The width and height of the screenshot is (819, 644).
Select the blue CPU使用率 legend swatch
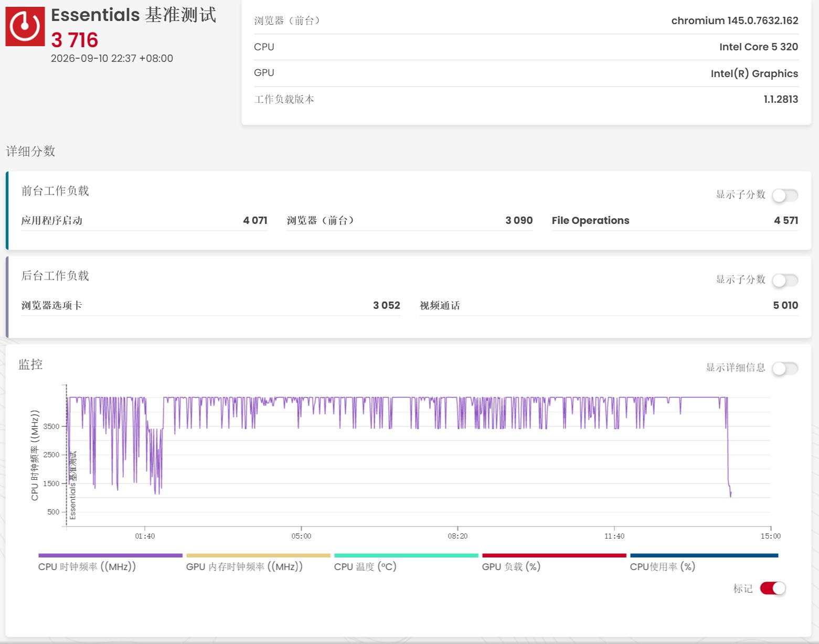tap(704, 555)
